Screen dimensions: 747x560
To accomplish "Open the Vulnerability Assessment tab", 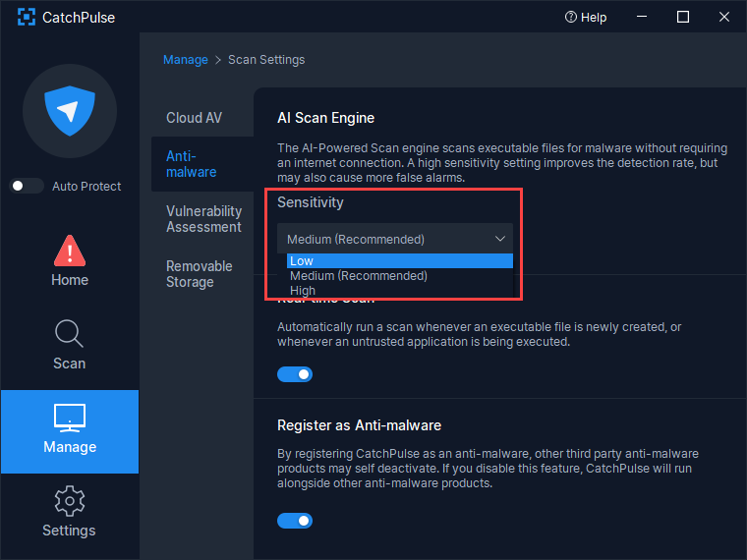I will click(x=203, y=219).
